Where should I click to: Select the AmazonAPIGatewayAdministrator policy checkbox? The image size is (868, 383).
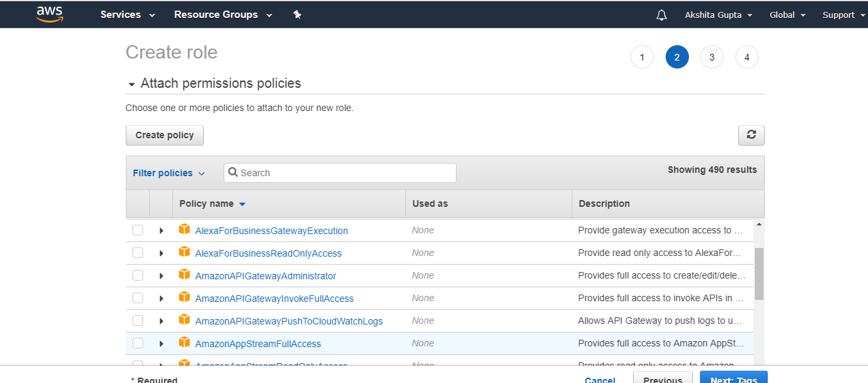[138, 275]
